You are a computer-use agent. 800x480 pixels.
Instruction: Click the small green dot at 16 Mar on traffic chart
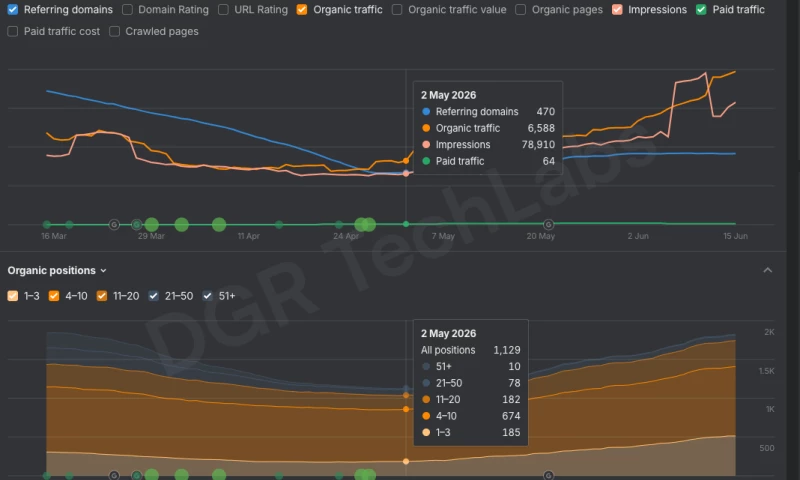(47, 224)
